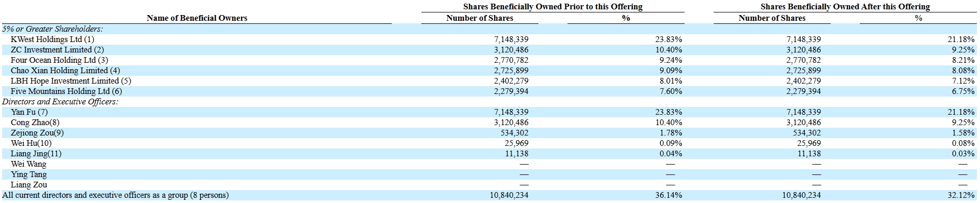Image resolution: width=980 pixels, height=203 pixels.
Task: Click the Yan Fu (7) name
Action: pos(29,112)
